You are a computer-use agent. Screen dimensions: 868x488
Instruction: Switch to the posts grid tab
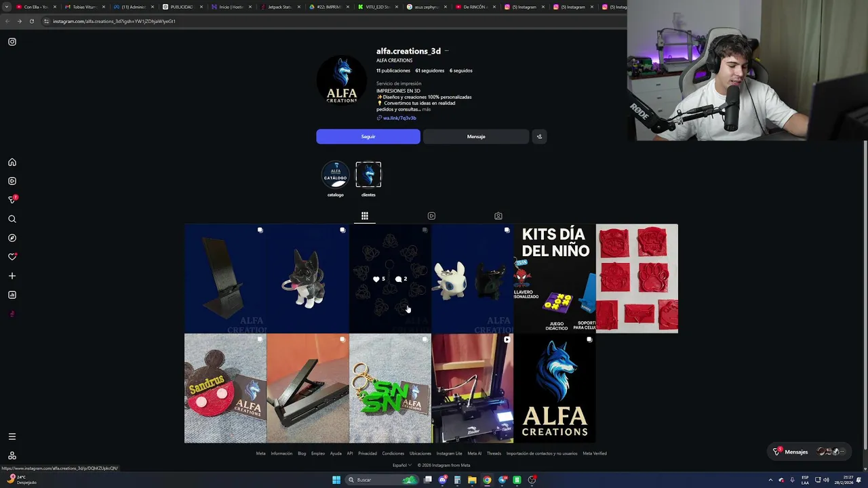(x=365, y=216)
